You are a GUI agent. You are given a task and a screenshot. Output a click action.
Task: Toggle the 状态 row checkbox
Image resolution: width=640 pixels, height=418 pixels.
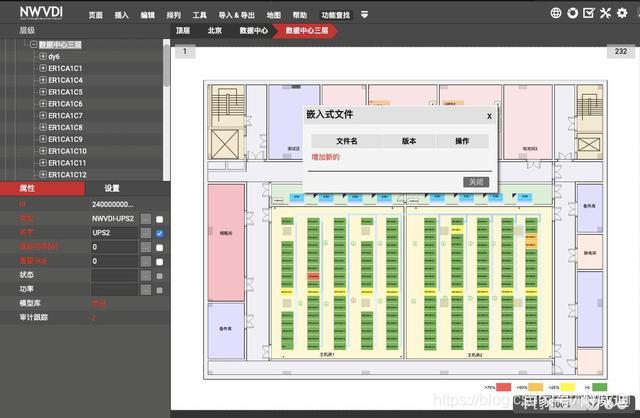coord(160,276)
